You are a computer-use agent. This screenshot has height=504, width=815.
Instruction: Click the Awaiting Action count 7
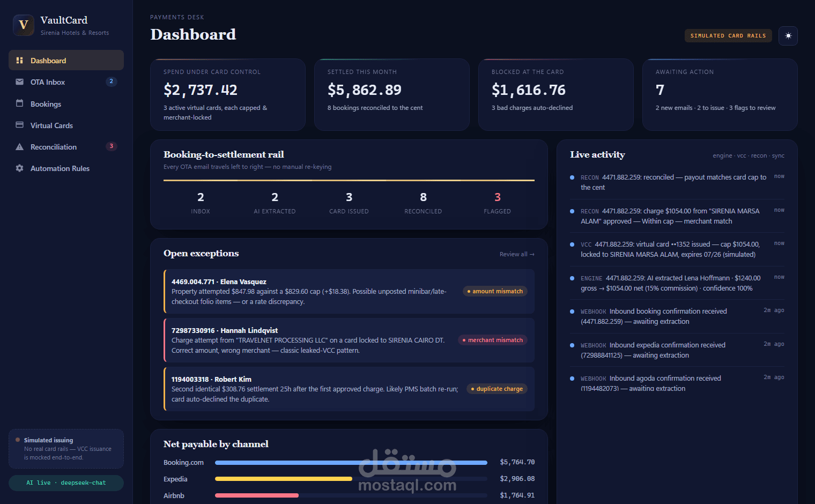(660, 90)
